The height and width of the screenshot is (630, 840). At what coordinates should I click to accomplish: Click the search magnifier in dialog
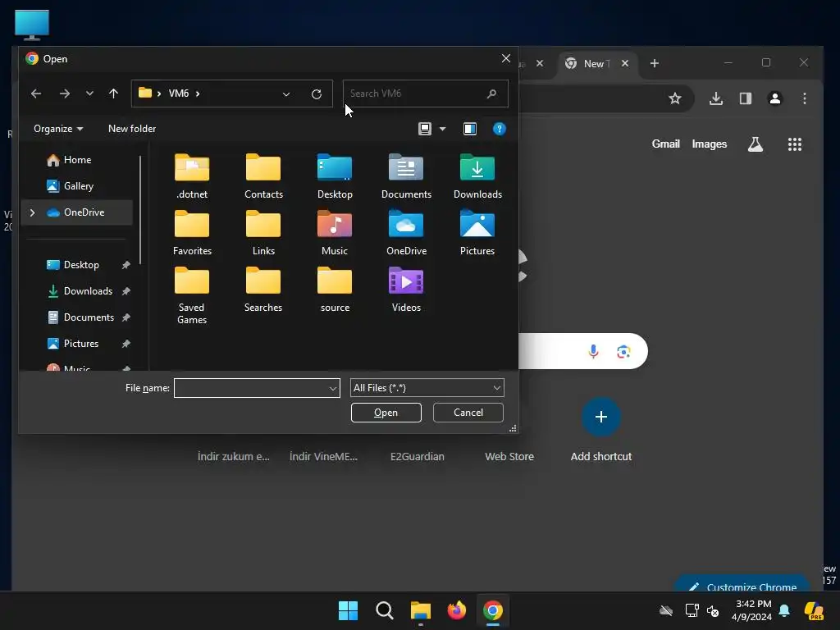tap(491, 94)
